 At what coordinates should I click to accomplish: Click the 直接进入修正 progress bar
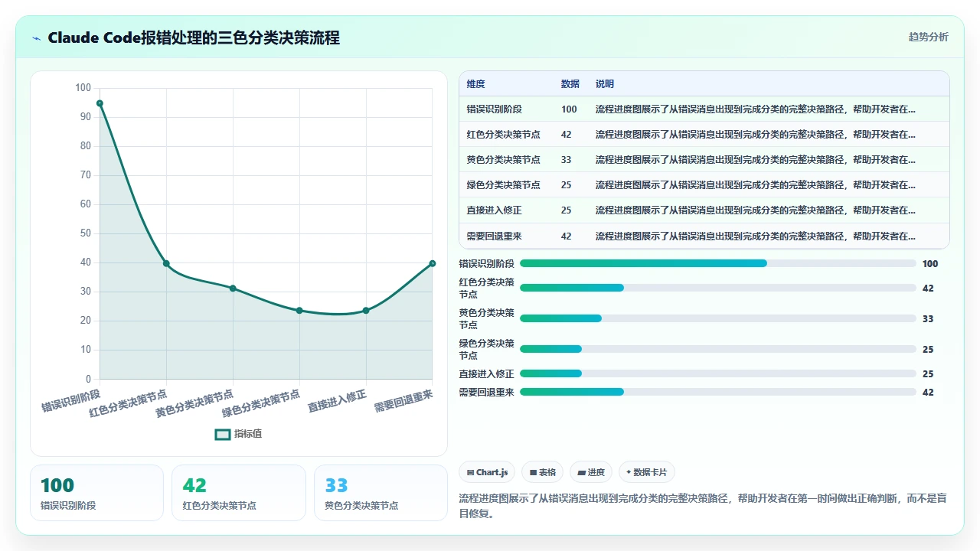(x=717, y=373)
